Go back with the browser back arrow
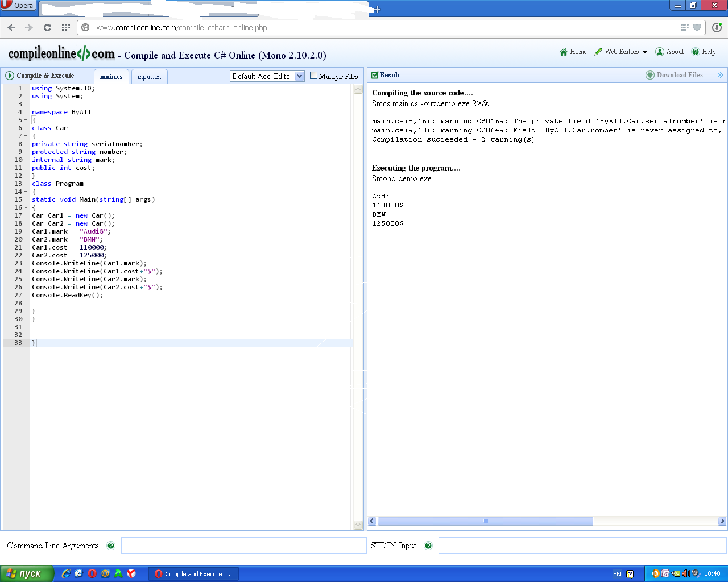The height and width of the screenshot is (582, 728). [11, 27]
